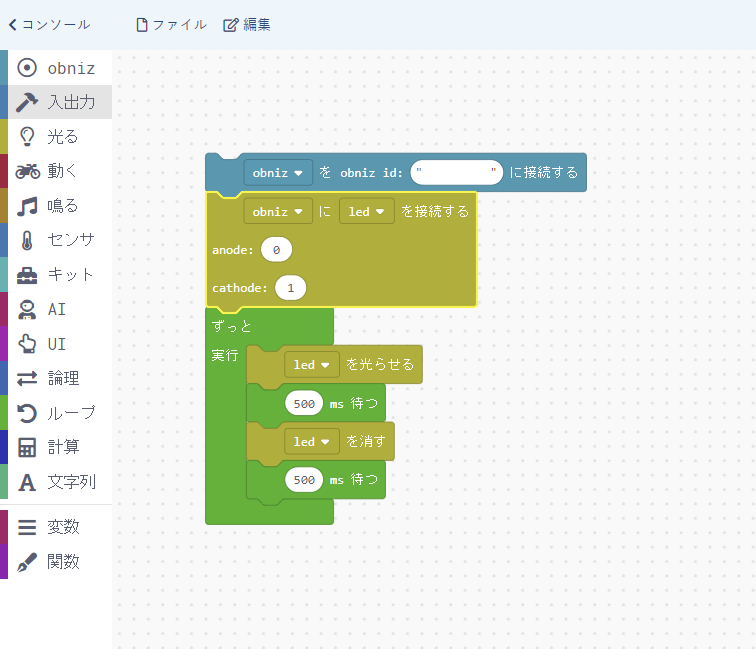The height and width of the screenshot is (649, 756).
Task: Select the 論理 arrows icon
Action: pyautogui.click(x=27, y=379)
